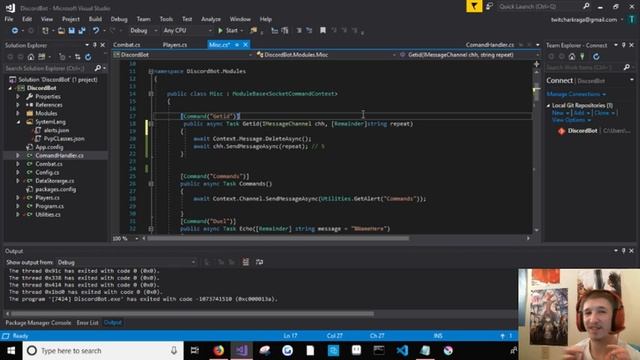Click the Output panel horizontal scrollbar
Screen dimensions: 640x360
click(x=192, y=314)
